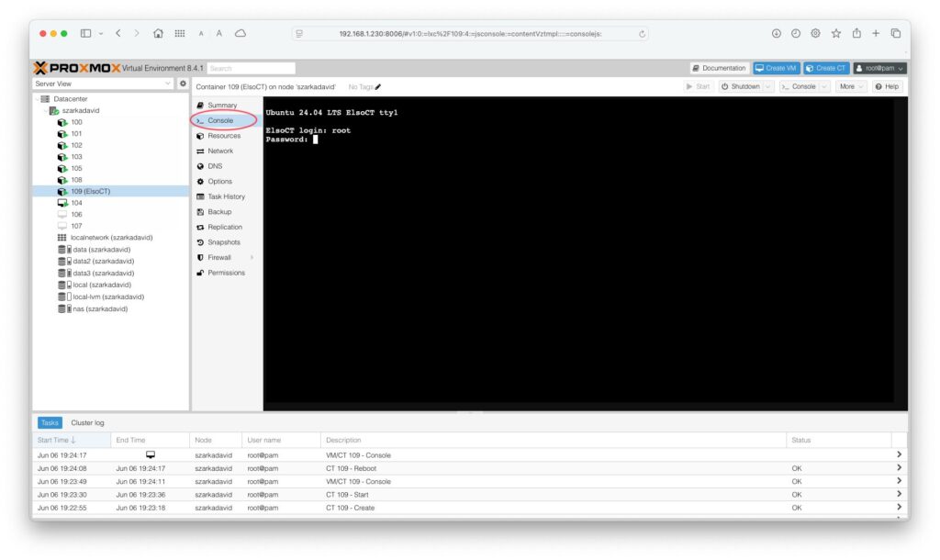Open root@pam user menu

click(879, 68)
